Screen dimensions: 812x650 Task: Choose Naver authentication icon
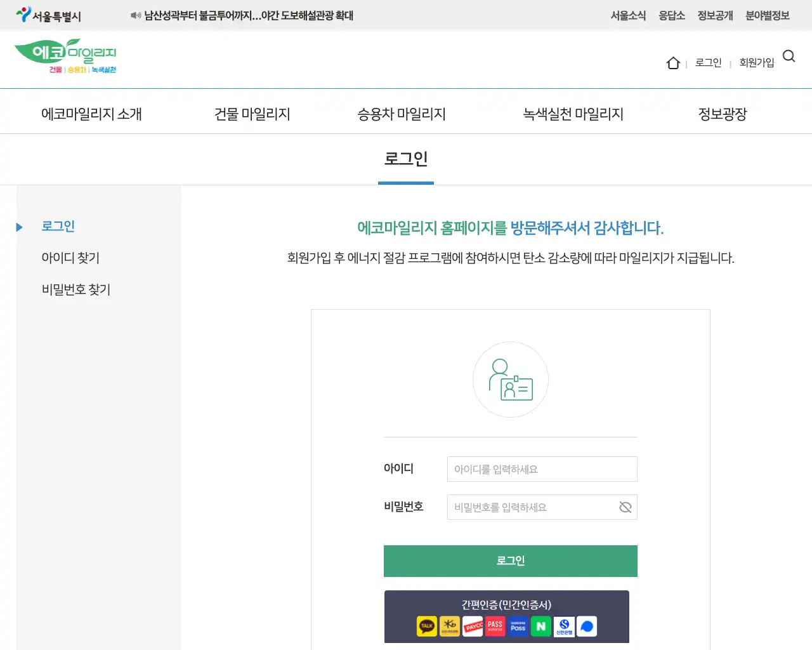point(541,627)
